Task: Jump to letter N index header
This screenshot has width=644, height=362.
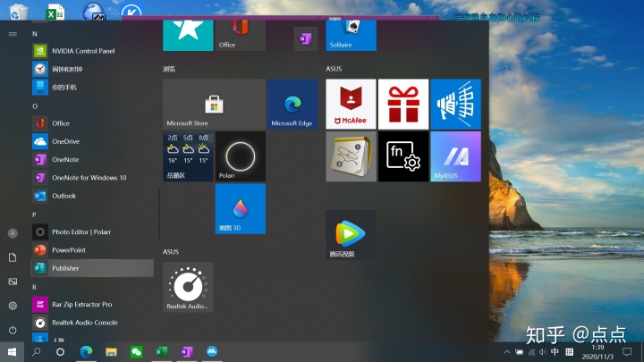Action: click(x=35, y=34)
